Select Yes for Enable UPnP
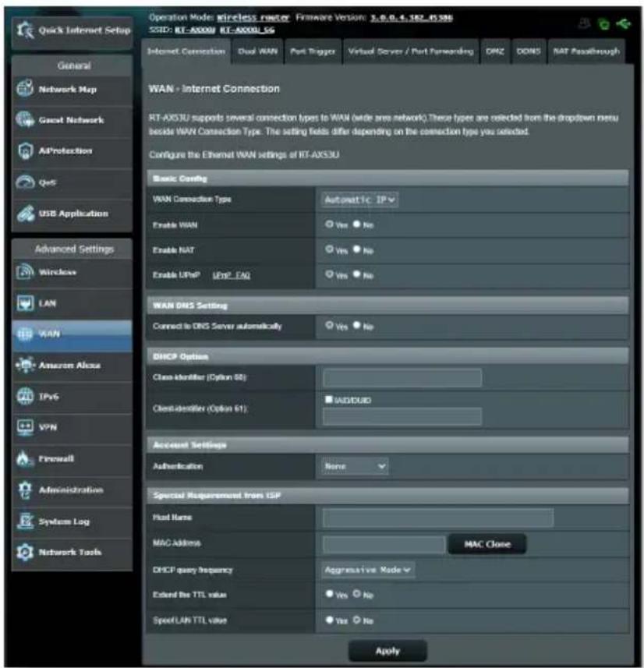 (x=329, y=274)
